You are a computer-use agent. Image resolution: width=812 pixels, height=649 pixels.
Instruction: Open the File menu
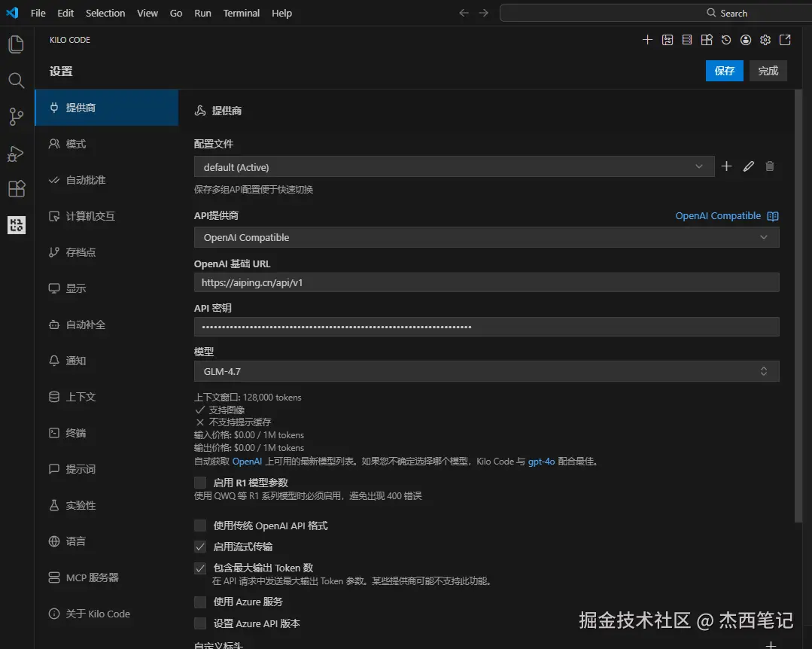(38, 13)
